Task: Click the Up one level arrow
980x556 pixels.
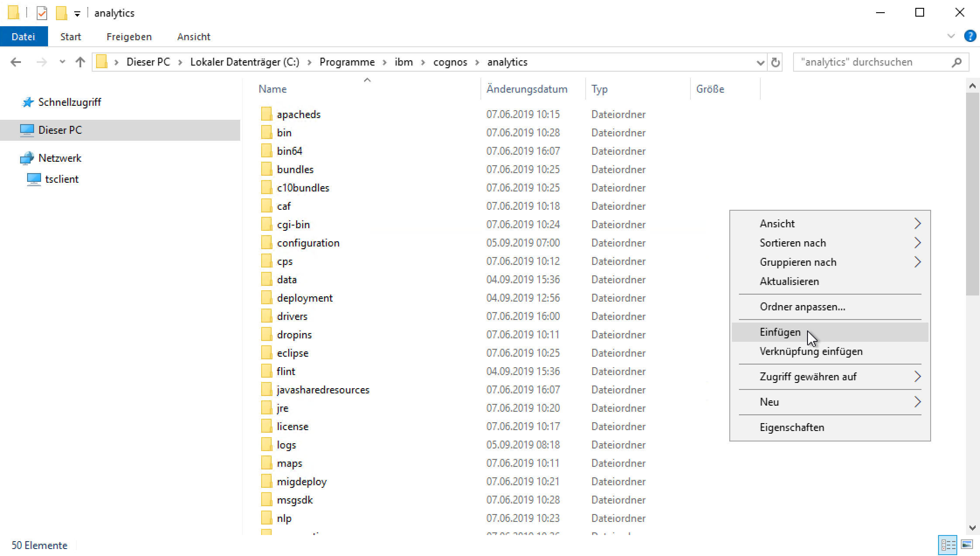Action: [x=80, y=62]
